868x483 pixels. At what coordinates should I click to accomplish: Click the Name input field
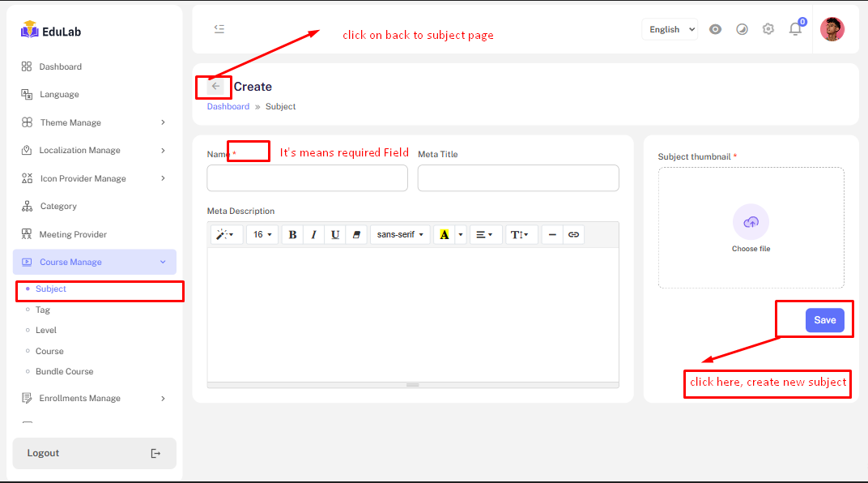[307, 178]
